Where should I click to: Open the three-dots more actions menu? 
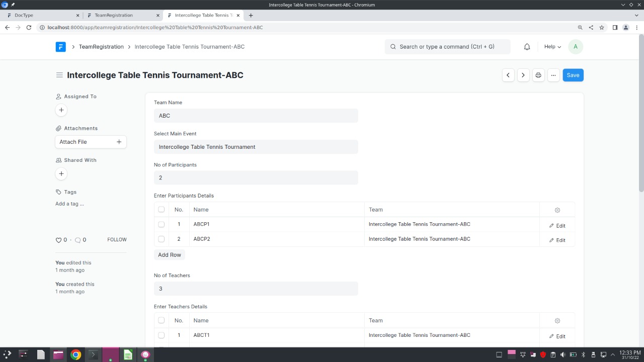[x=553, y=75]
